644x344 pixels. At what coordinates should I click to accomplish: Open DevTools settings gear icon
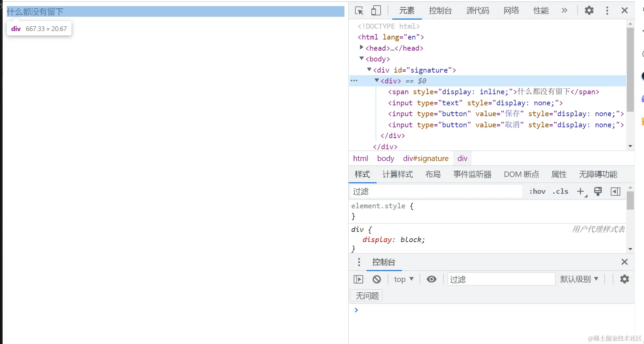pos(589,10)
